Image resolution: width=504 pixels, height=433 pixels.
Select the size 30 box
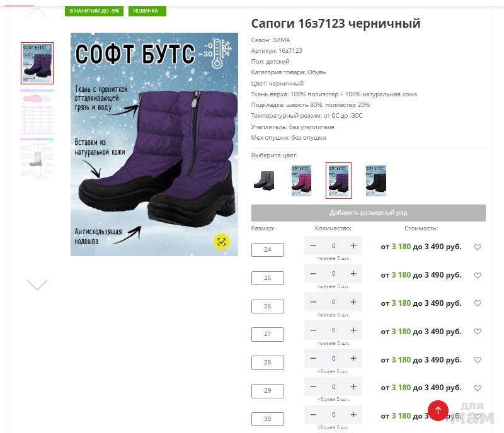[x=267, y=419]
